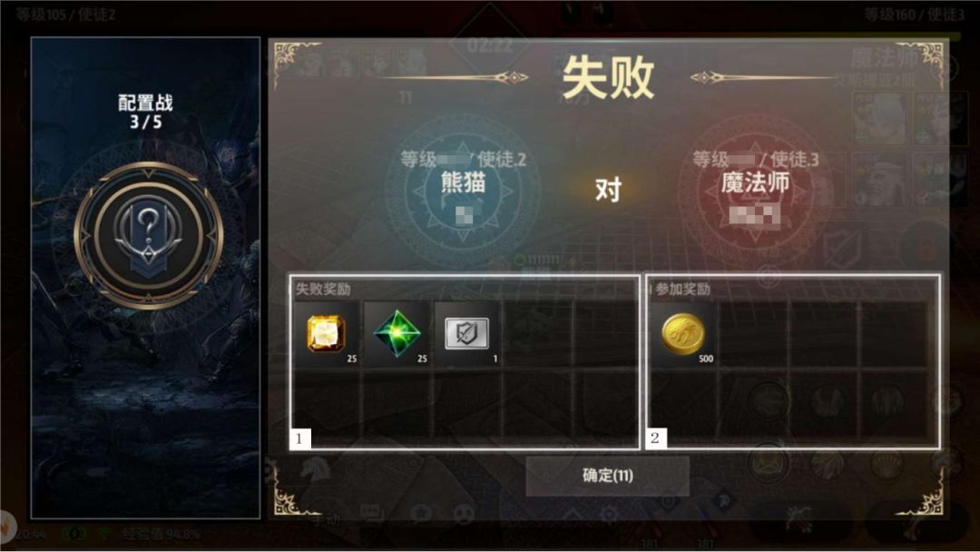
Task: Click the dimmed 02:22 match timer
Action: (x=490, y=45)
